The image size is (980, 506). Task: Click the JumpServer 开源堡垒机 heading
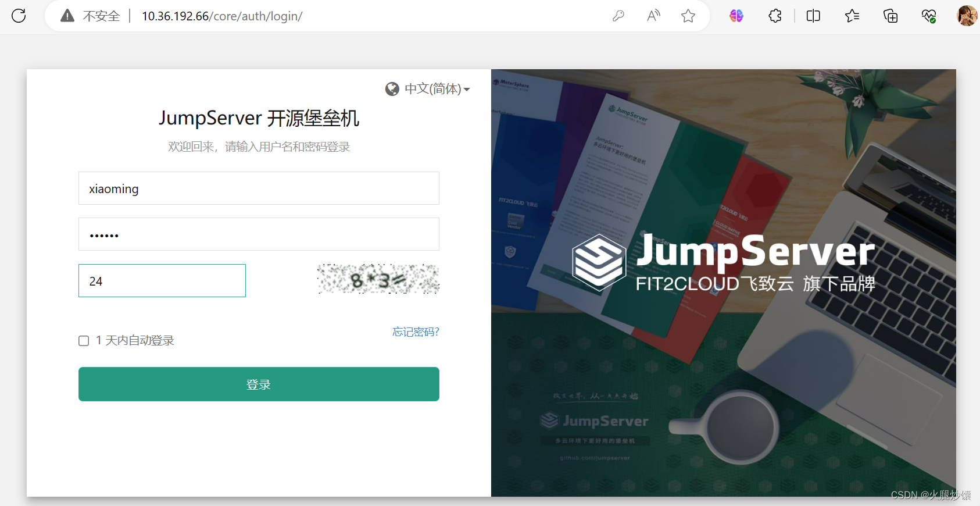click(259, 118)
